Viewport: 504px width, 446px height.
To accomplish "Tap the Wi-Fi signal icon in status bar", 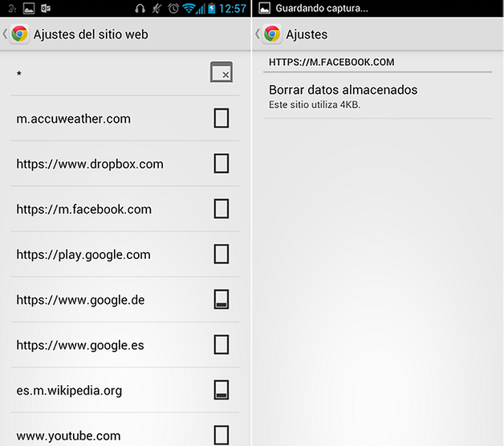I will 189,8.
